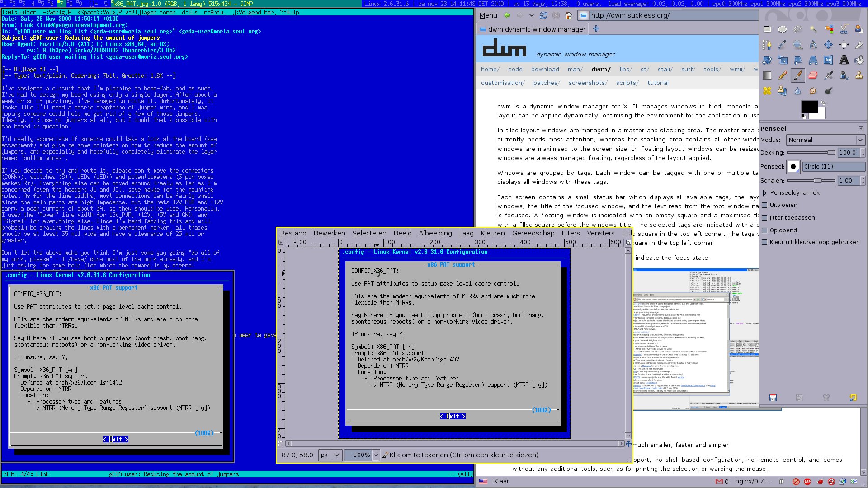Click the Adblock Plus ABP status icon
Viewport: 868px width, 488px height.
[x=807, y=482]
